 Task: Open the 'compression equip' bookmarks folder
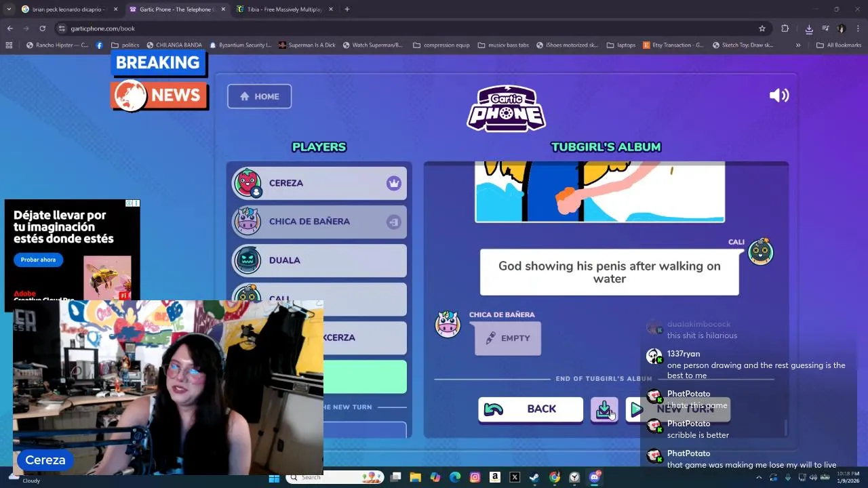441,45
